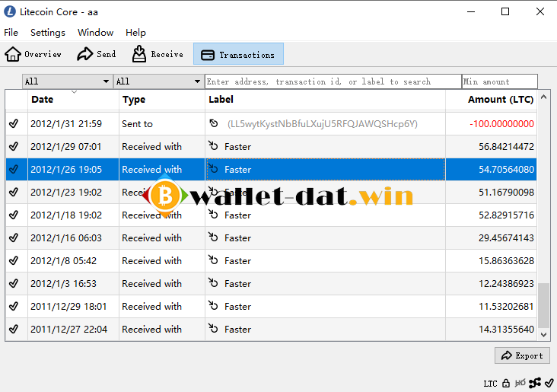Select the date 2012/1/18 19:02
Image resolution: width=557 pixels, height=392 pixels.
click(66, 215)
